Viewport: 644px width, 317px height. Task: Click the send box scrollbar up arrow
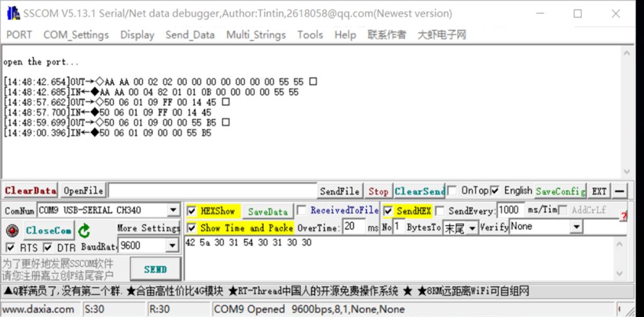(620, 244)
